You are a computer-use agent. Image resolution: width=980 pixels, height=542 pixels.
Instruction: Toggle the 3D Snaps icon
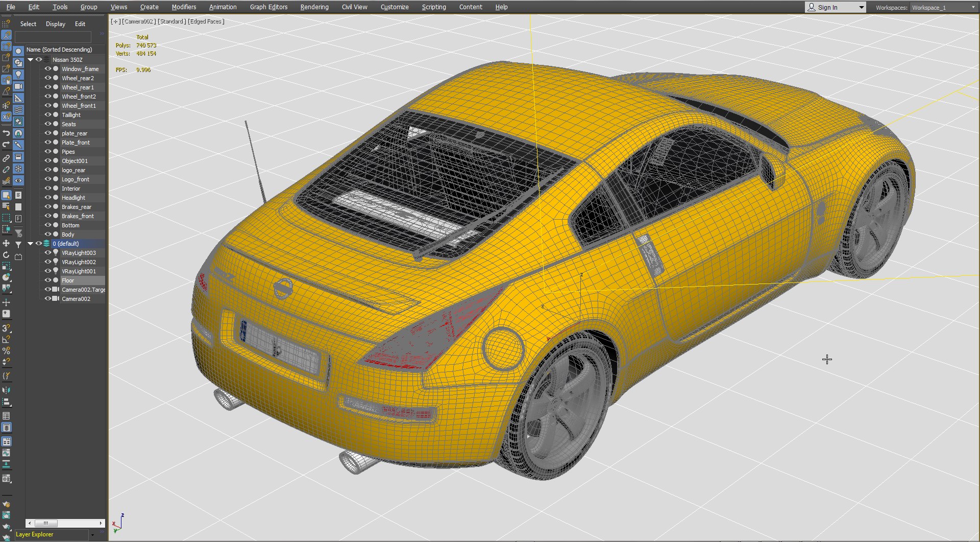point(6,328)
